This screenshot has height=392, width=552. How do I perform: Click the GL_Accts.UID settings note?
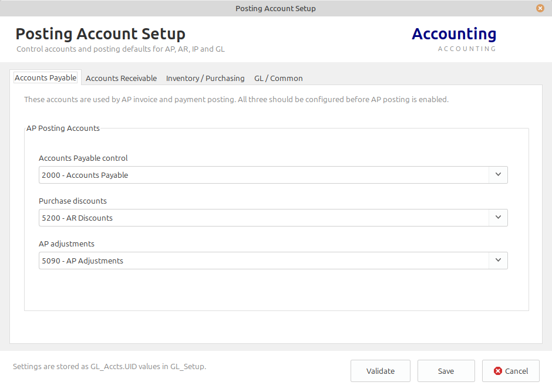coord(109,367)
